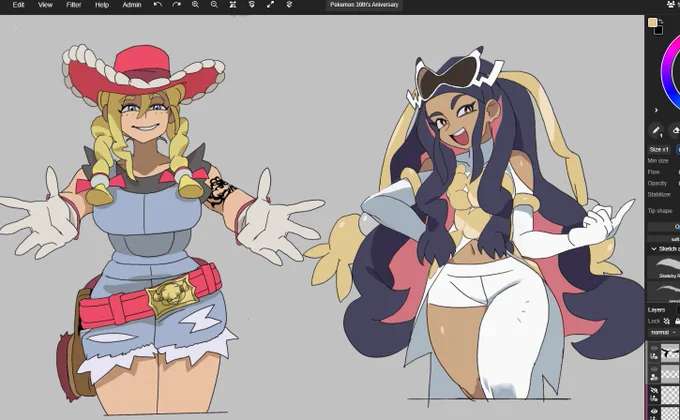Click the Zoom out magnifier icon
The width and height of the screenshot is (680, 420).
[214, 4]
